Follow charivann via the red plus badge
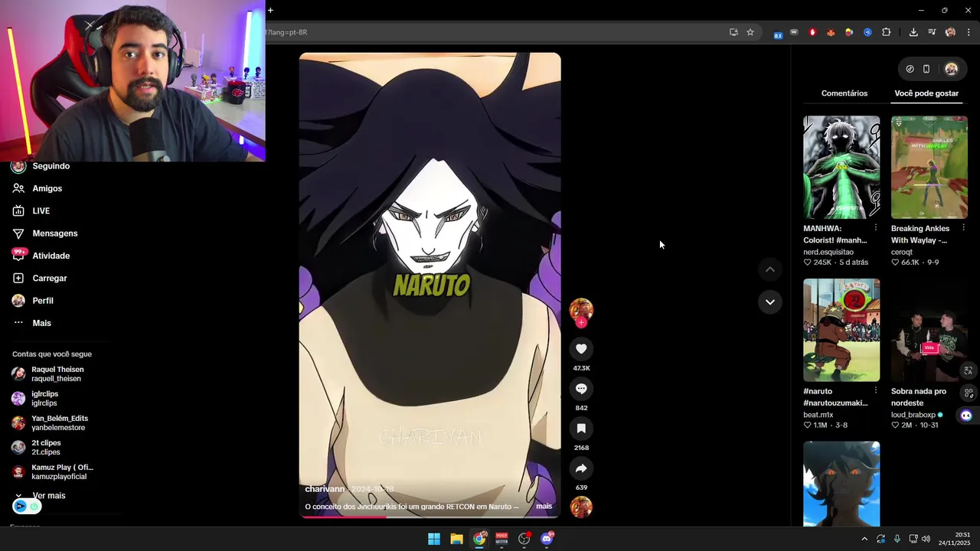Screen dimensions: 980x551 tap(581, 322)
